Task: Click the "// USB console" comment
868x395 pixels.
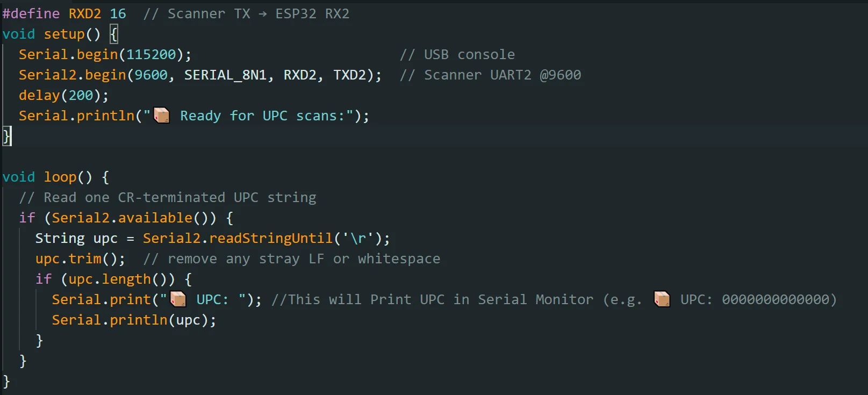Action: (x=457, y=54)
